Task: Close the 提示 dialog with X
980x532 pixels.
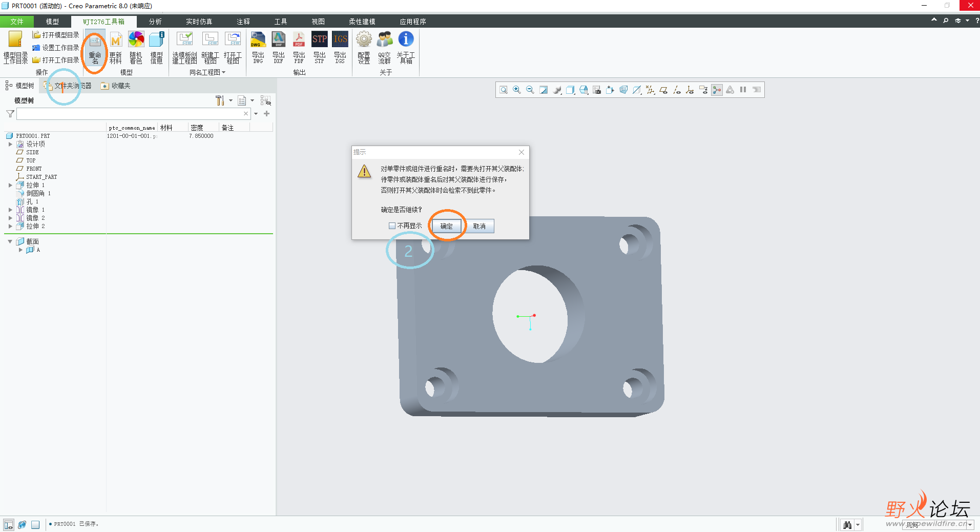Action: click(x=522, y=152)
